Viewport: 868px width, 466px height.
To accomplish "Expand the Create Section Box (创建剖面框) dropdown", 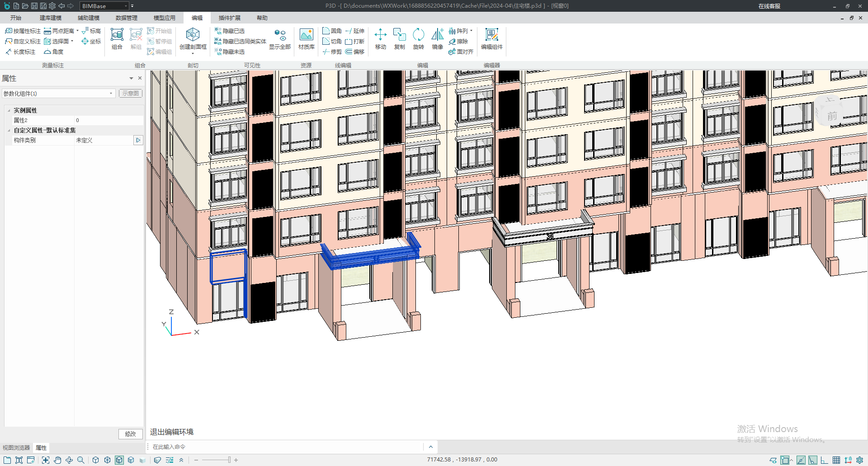I will pyautogui.click(x=193, y=53).
